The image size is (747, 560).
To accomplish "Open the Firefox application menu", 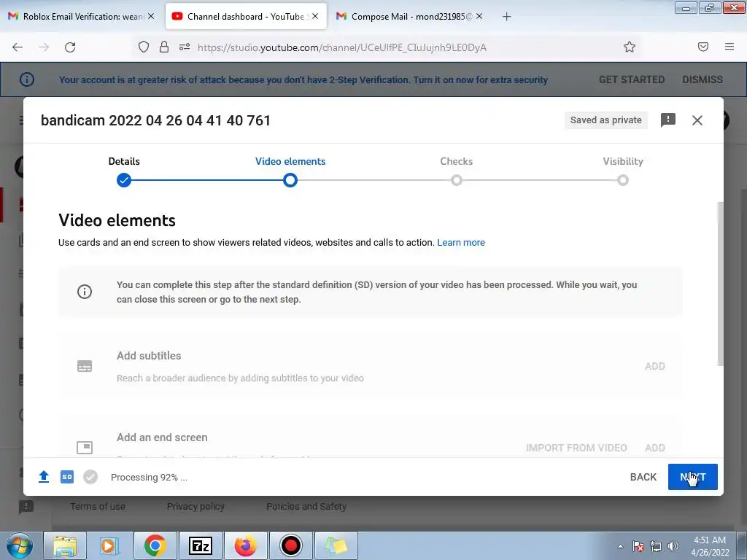I will 729,47.
